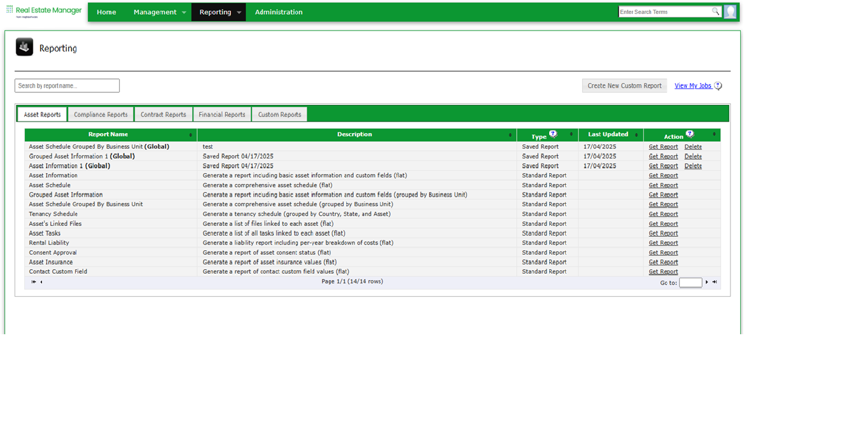The width and height of the screenshot is (868, 438).
Task: Click help icon next to View My Jobs
Action: click(x=718, y=86)
